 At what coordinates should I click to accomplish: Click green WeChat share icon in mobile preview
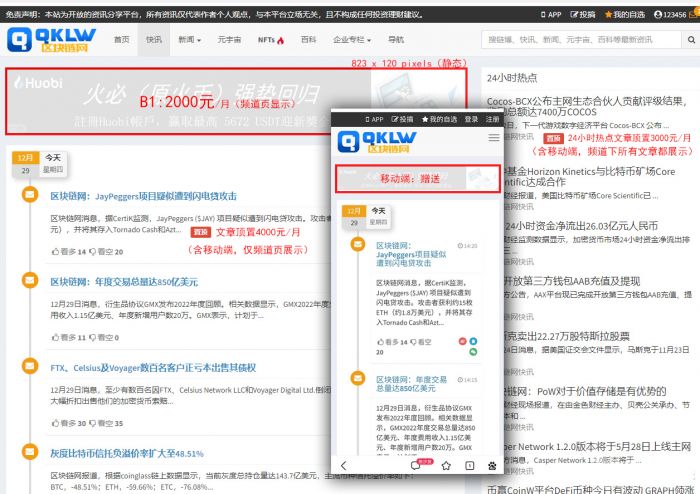click(473, 352)
